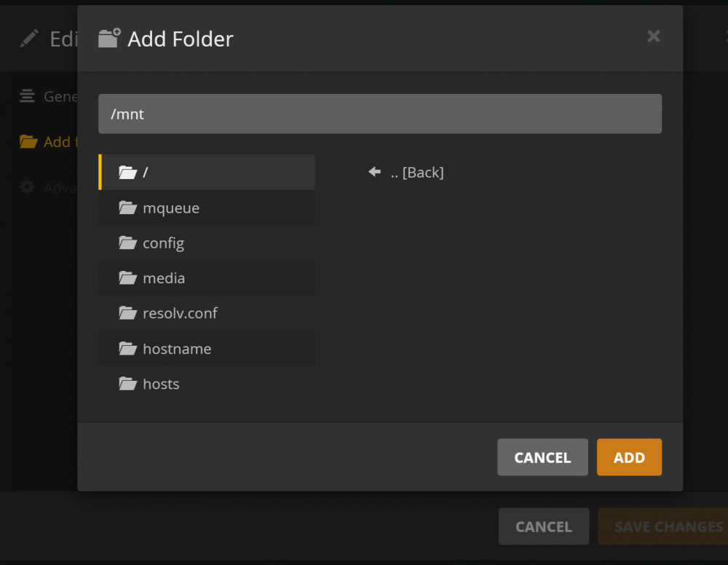Viewport: 728px width, 565px height.
Task: Select the hostname entry
Action: coord(207,348)
